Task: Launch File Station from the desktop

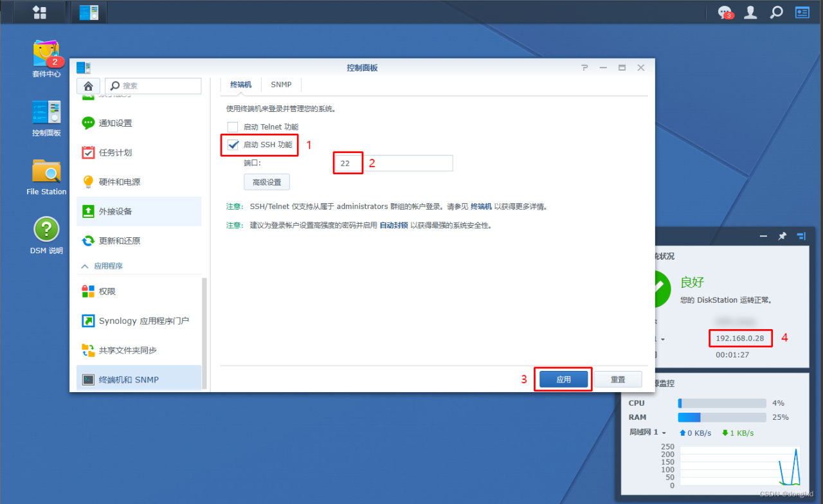Action: [45, 172]
